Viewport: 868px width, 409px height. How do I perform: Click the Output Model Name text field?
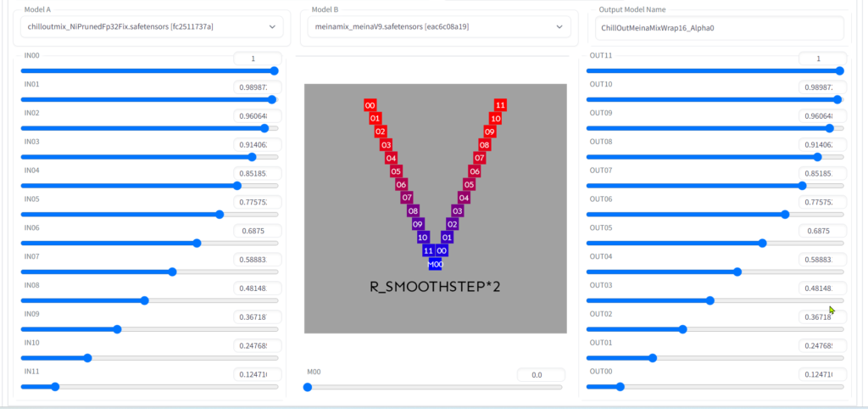click(720, 28)
